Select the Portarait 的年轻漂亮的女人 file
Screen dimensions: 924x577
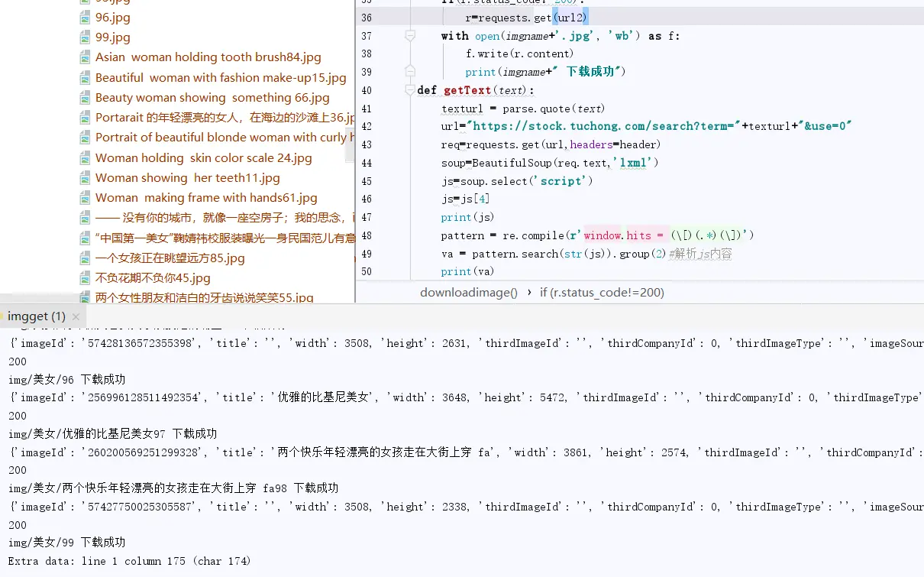click(x=225, y=118)
